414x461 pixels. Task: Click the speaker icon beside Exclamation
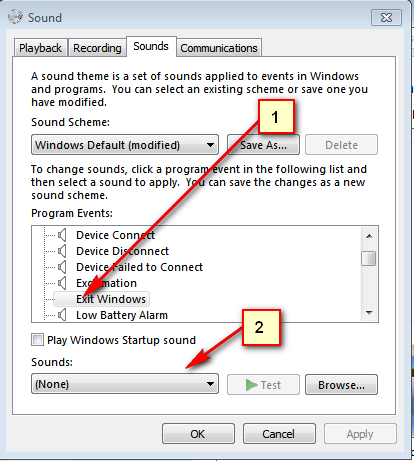pos(62,283)
